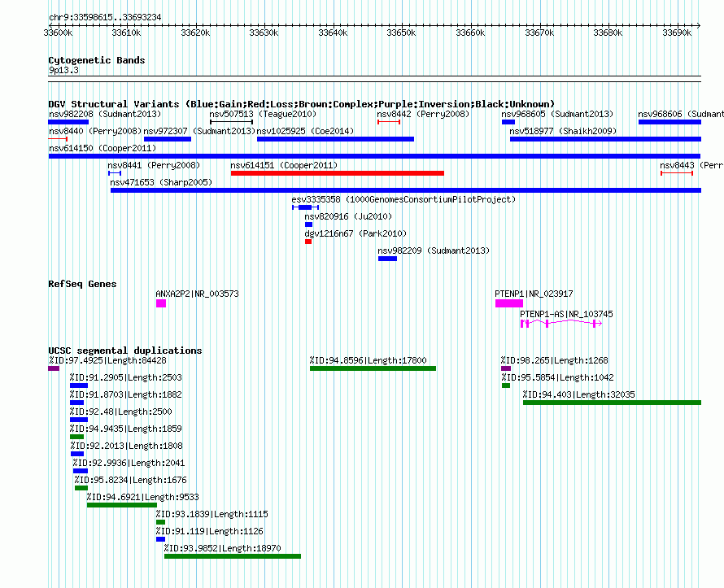The height and width of the screenshot is (588, 724).
Task: Click the blue nsv982209 gain bar
Action: pos(387,259)
